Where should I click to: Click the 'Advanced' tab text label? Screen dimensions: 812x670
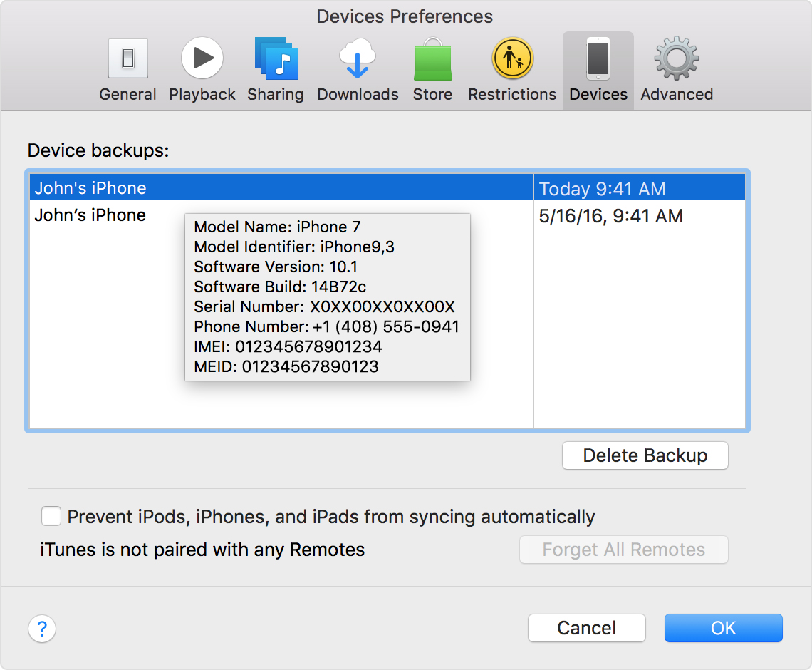(x=676, y=95)
